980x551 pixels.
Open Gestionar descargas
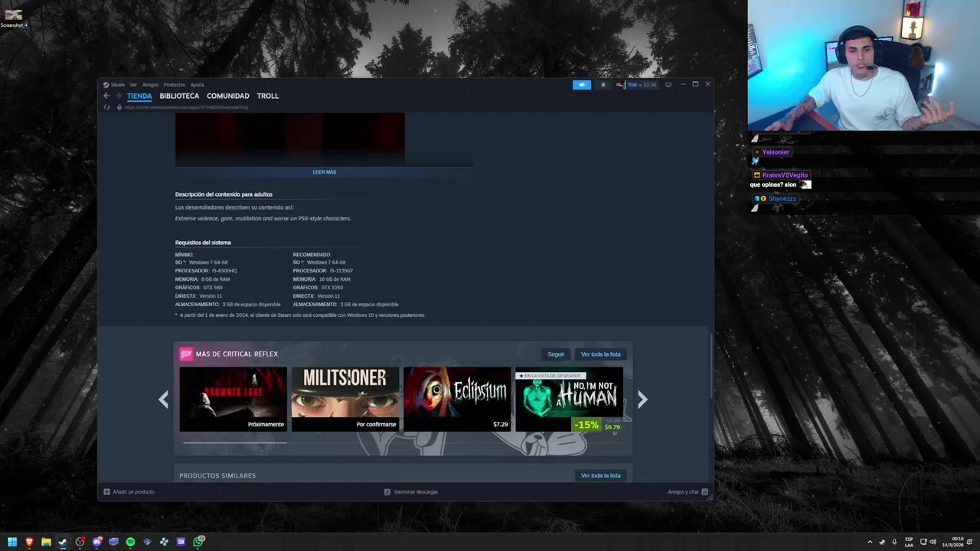[x=411, y=492]
